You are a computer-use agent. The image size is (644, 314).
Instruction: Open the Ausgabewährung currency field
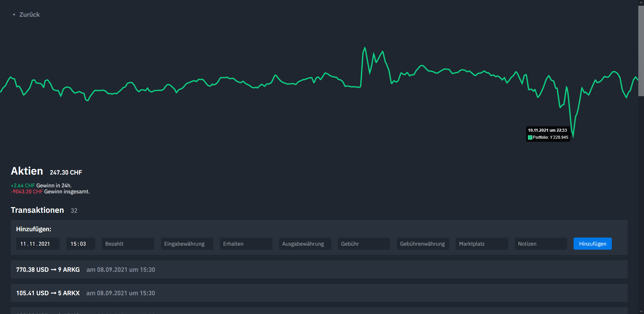tap(305, 244)
